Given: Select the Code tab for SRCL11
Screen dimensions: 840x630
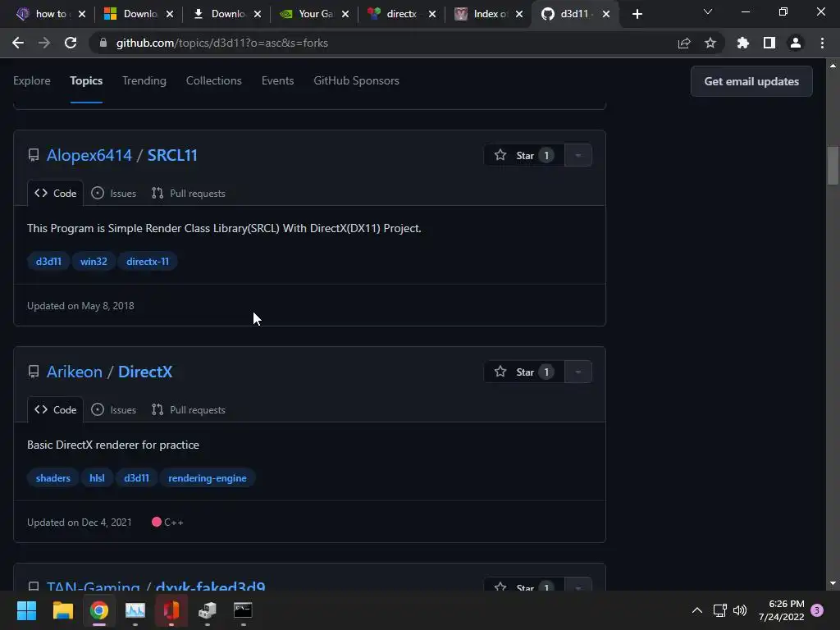Looking at the screenshot, I should (55, 194).
